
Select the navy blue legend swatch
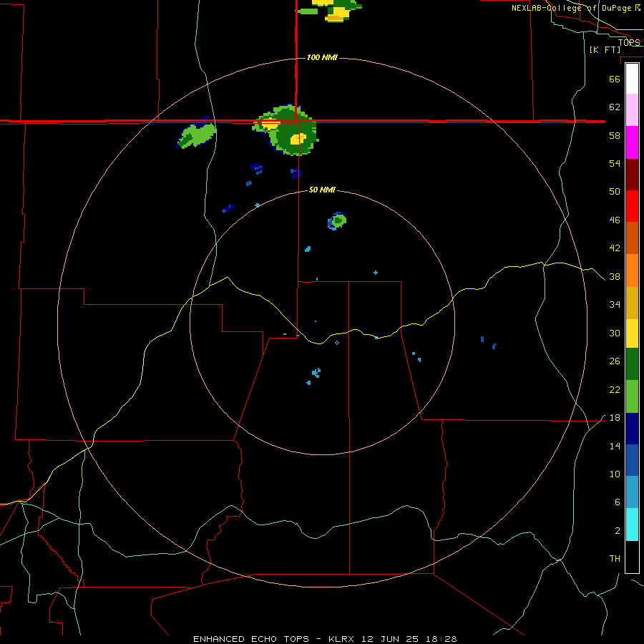tap(632, 429)
